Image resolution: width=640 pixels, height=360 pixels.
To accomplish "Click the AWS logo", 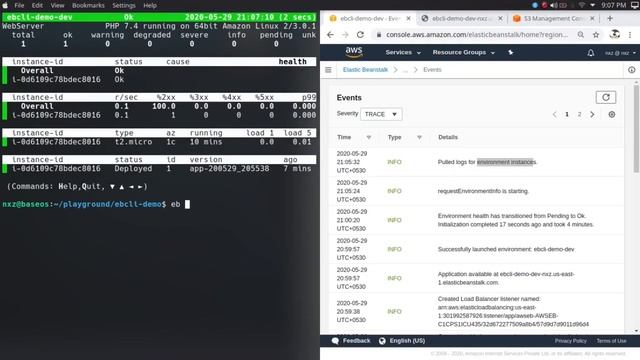I will point(353,52).
